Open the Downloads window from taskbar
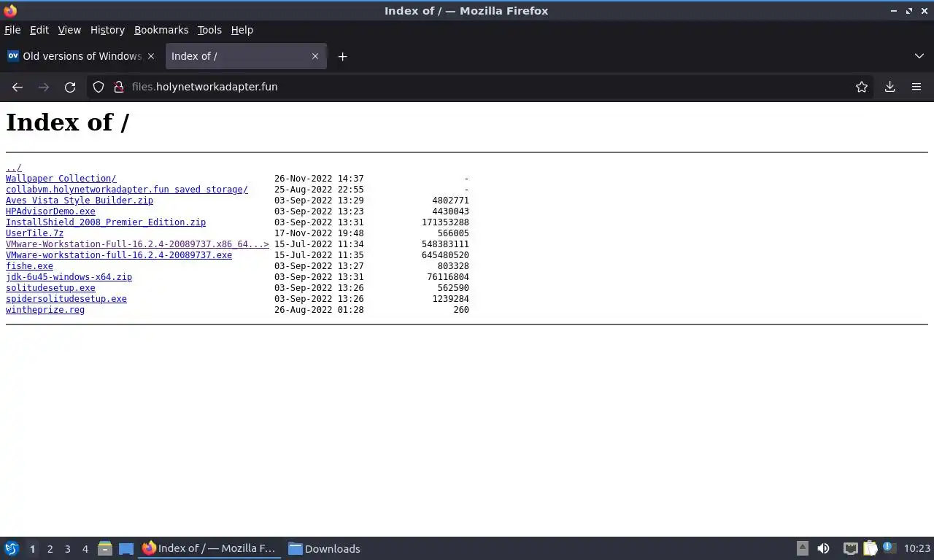 [x=325, y=548]
